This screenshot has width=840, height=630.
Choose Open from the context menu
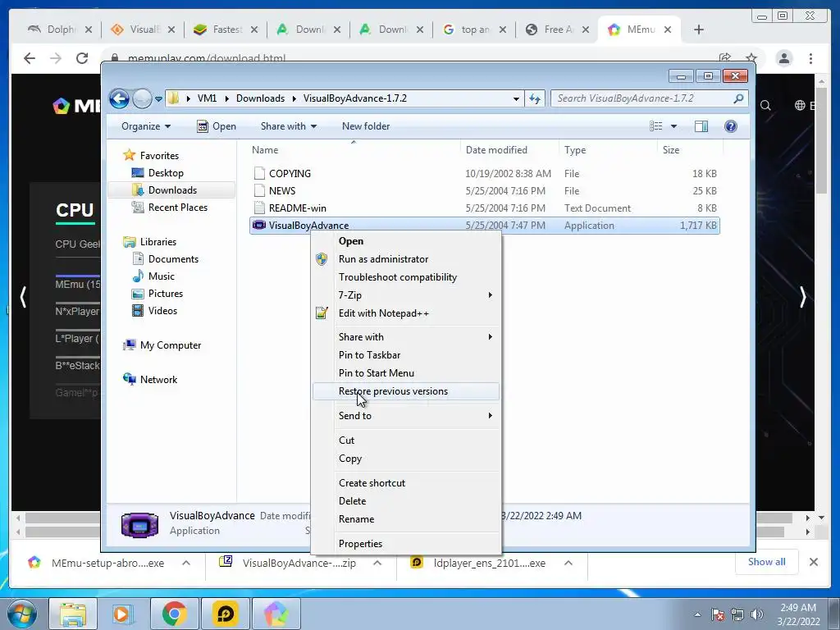406,241
